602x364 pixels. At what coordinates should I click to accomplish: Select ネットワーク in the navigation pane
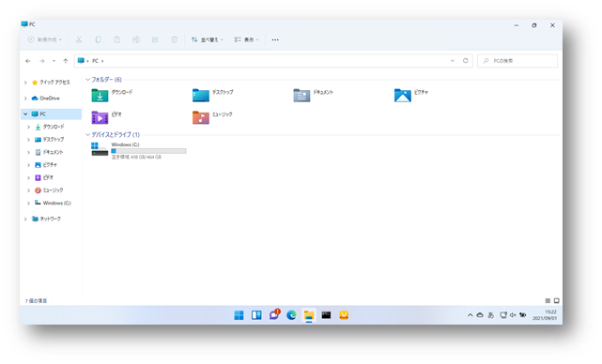point(46,219)
